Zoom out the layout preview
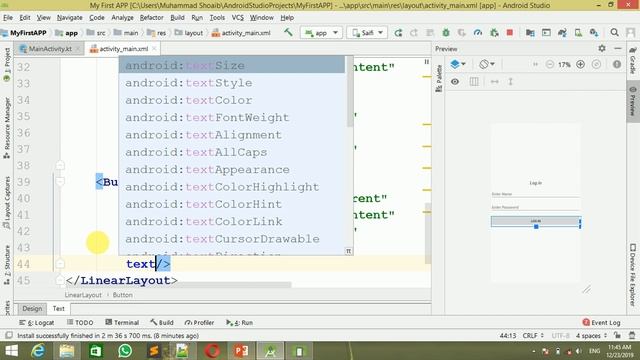 click(550, 64)
